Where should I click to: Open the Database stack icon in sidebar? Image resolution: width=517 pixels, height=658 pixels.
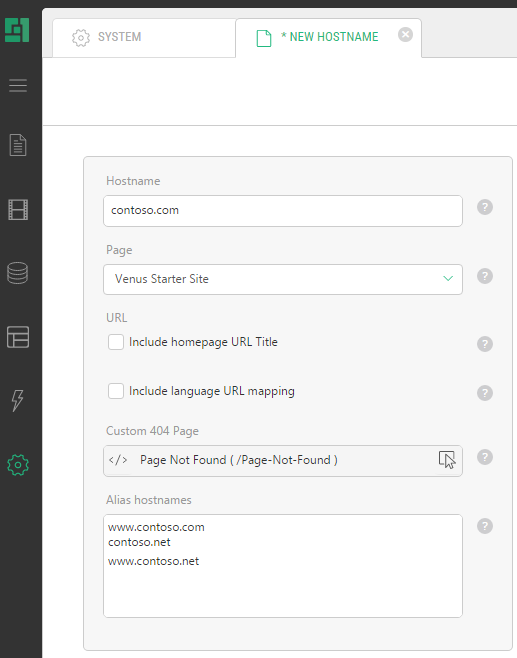tap(18, 273)
